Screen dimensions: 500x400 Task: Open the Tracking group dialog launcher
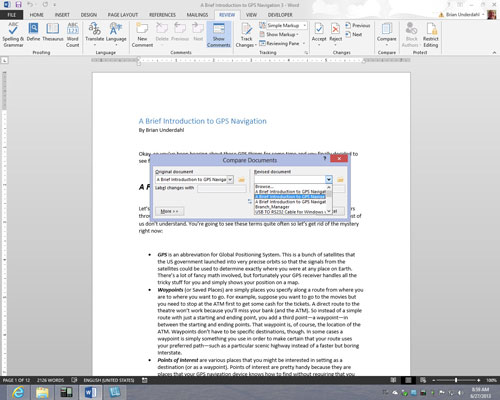click(306, 52)
